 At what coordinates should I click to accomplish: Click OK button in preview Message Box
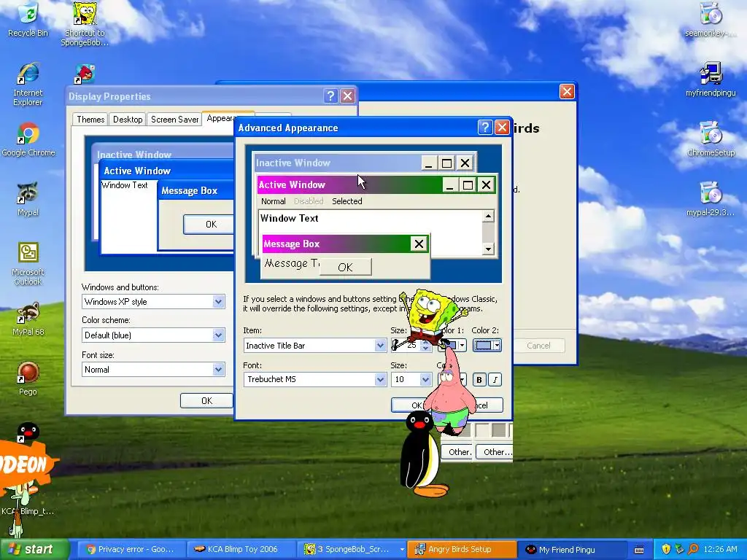(x=345, y=267)
